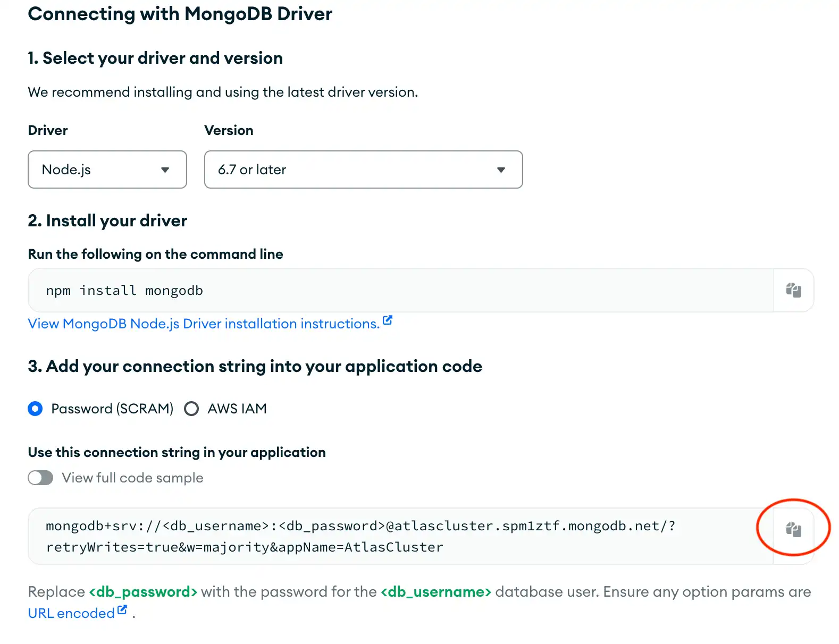Copy the connection string via clipboard icon
This screenshot has width=839, height=644.
(793, 530)
